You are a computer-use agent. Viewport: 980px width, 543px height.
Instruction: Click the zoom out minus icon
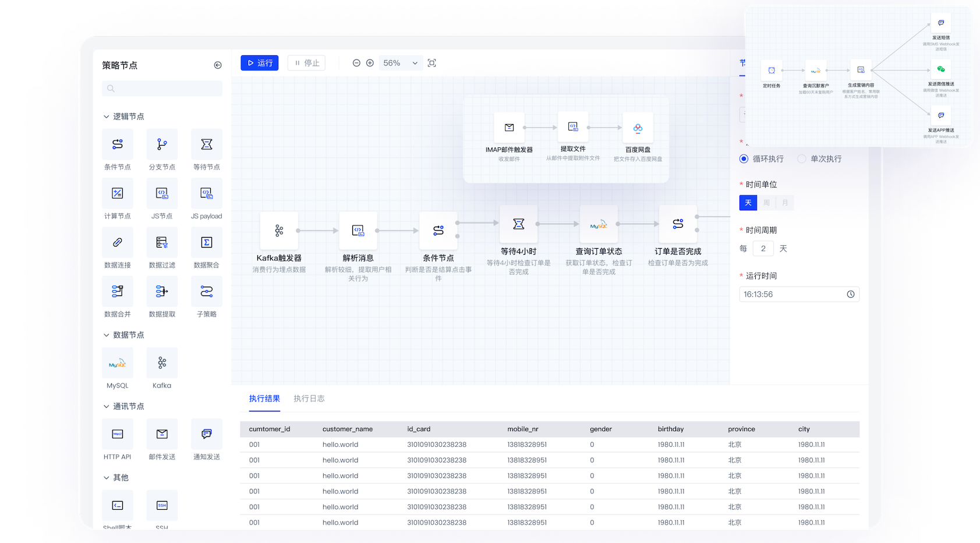coord(356,63)
